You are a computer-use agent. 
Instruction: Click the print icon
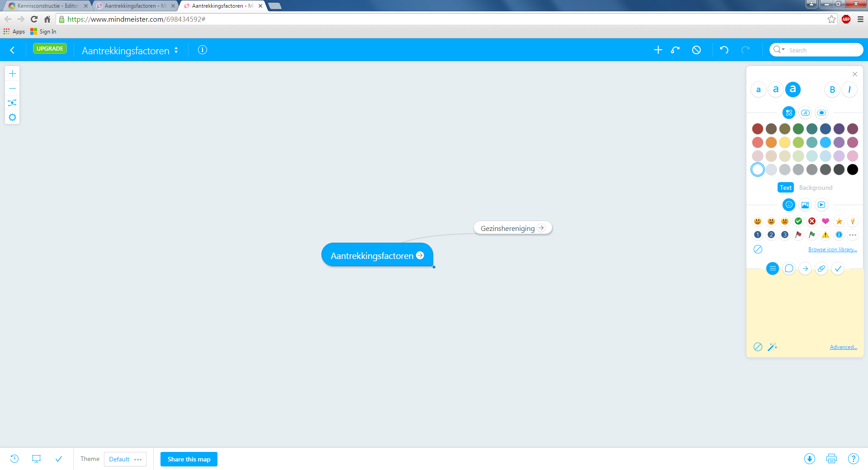[x=831, y=459]
